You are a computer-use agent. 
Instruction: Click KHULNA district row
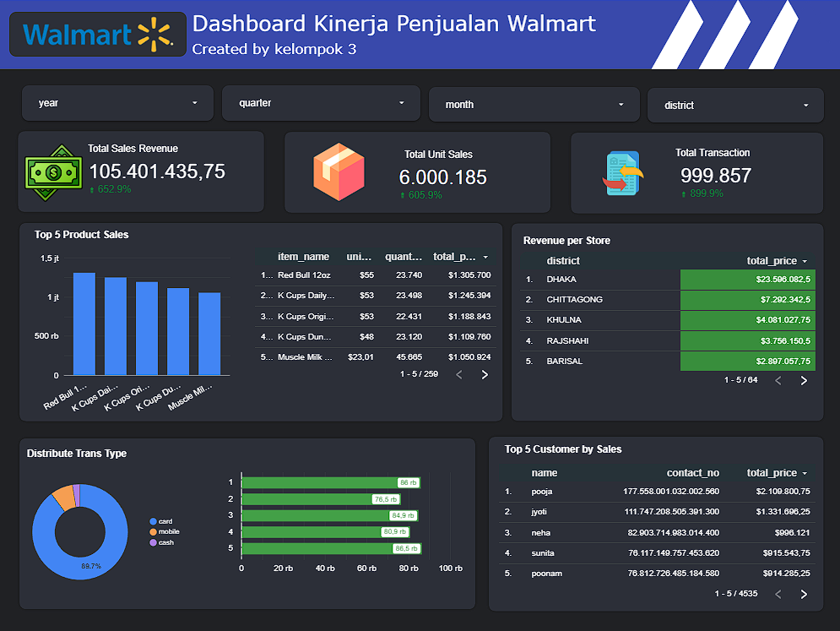tap(668, 321)
